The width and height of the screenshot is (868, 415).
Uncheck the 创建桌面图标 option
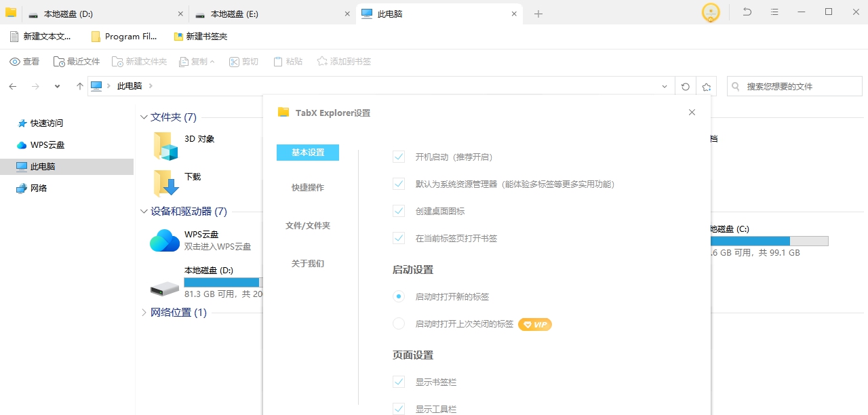click(x=399, y=211)
